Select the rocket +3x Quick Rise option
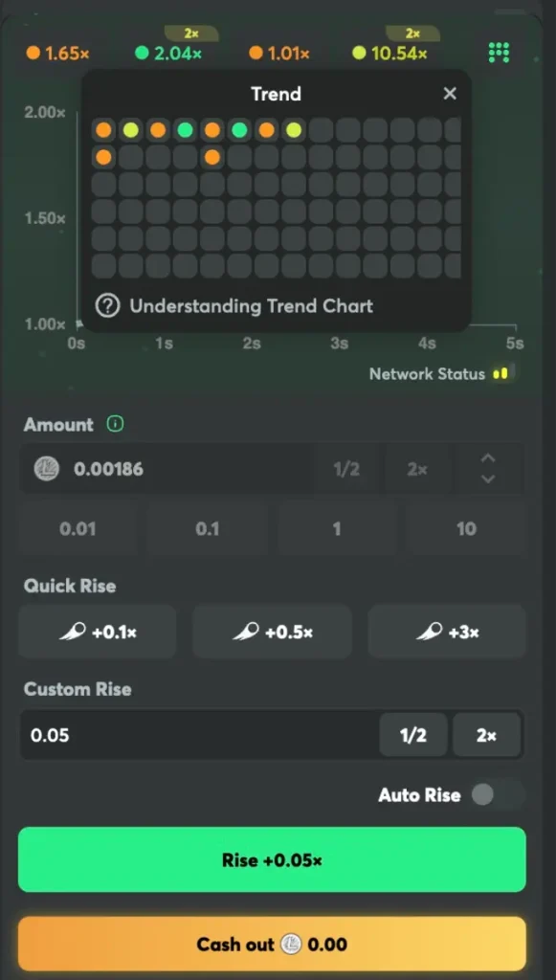 446,632
